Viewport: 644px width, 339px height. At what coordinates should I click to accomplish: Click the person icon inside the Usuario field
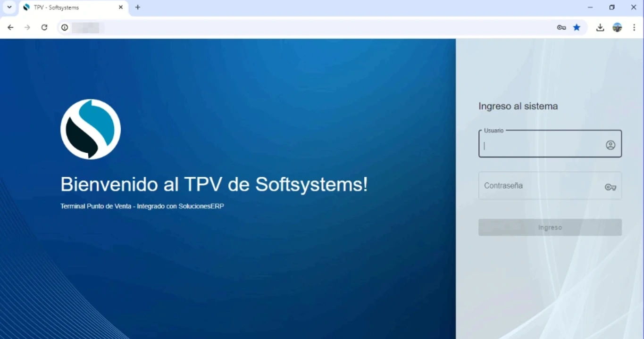pos(611,145)
